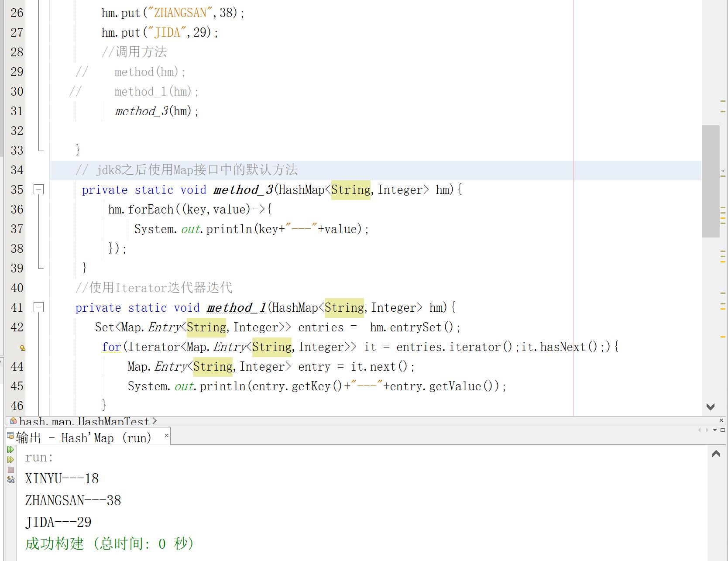Select the 输出 - Hash'Map (run) tab

tap(88, 437)
